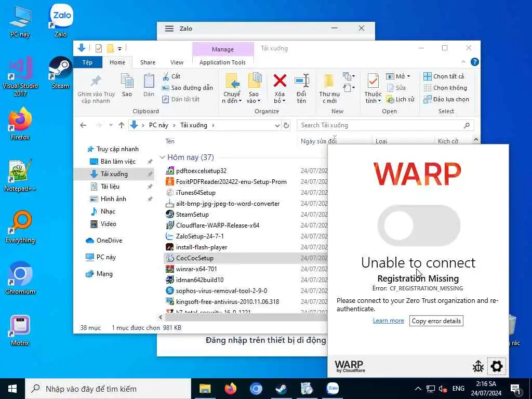Viewport: 532px width, 399px height.
Task: Switch to the View ribbon tab
Action: (177, 62)
